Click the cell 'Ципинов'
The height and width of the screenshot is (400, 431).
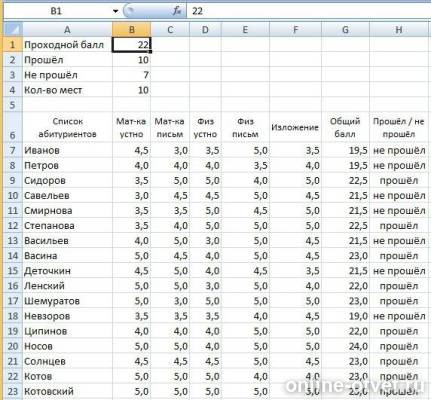(x=67, y=331)
